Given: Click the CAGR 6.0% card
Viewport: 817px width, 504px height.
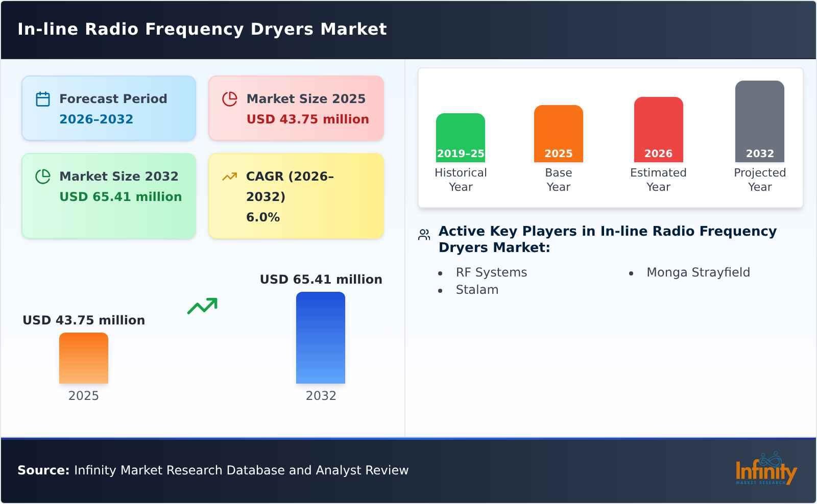Looking at the screenshot, I should [x=295, y=195].
